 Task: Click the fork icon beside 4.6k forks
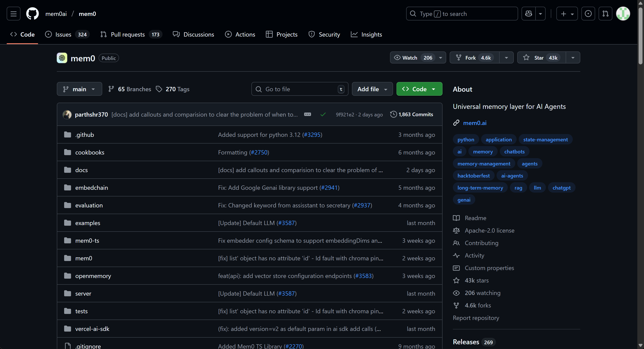coord(456,306)
